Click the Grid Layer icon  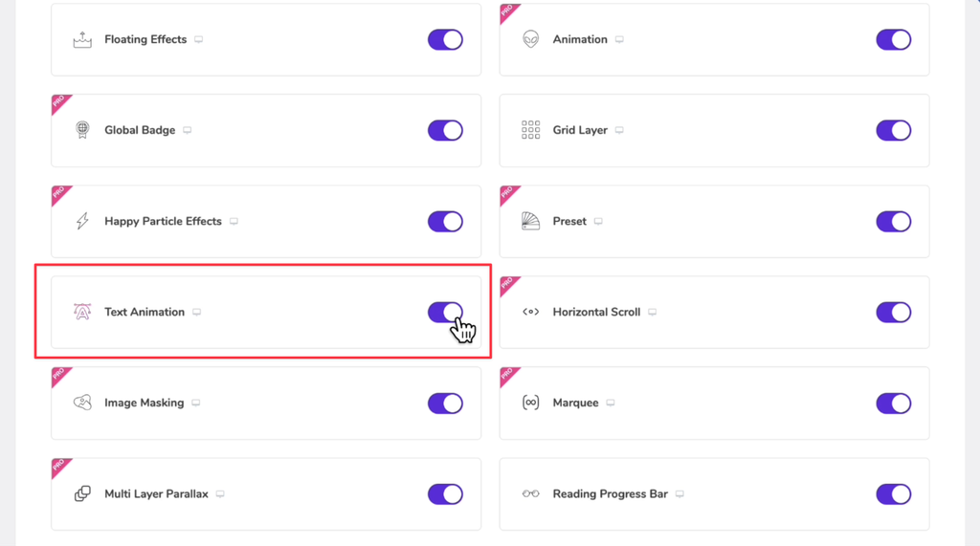tap(530, 130)
